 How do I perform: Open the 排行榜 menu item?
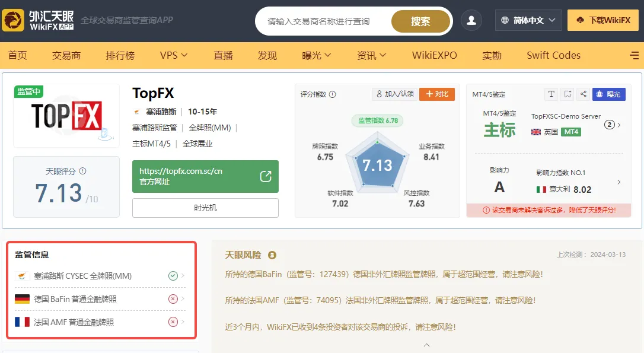click(120, 55)
